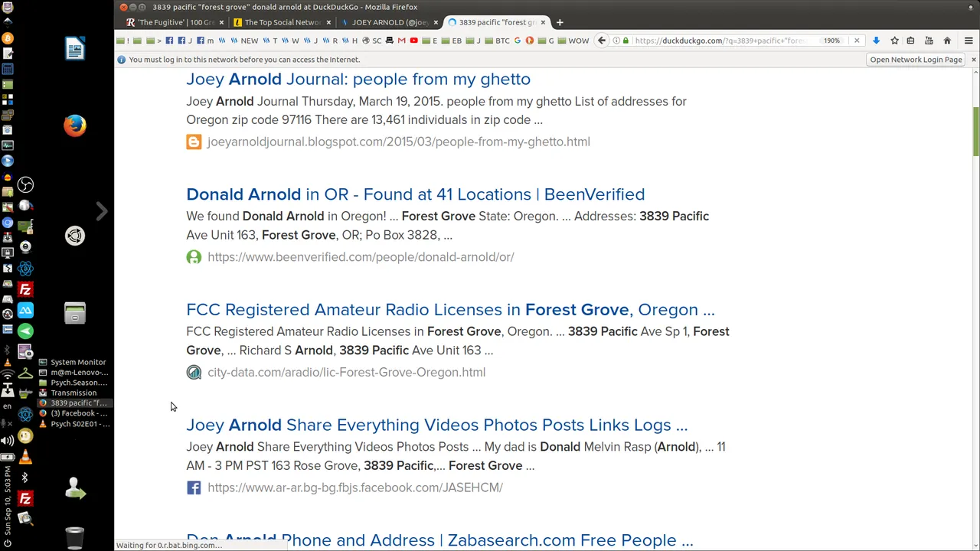Screen dimensions: 980x551
Task: Open the LibreOffice Writer document icon
Action: 74,49
